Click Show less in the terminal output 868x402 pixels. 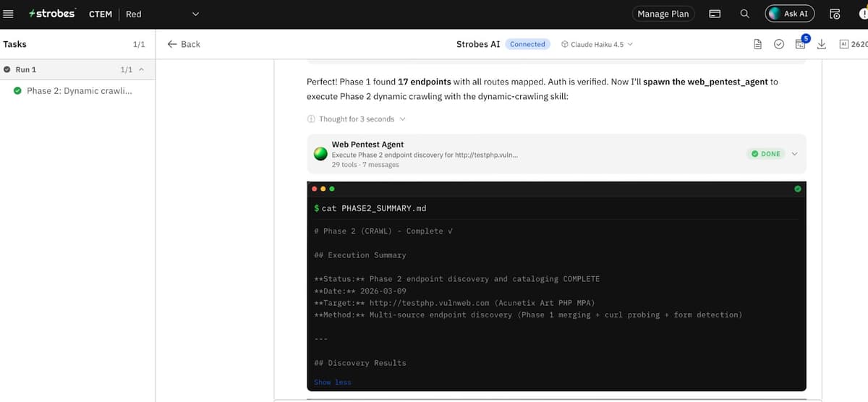click(x=333, y=382)
